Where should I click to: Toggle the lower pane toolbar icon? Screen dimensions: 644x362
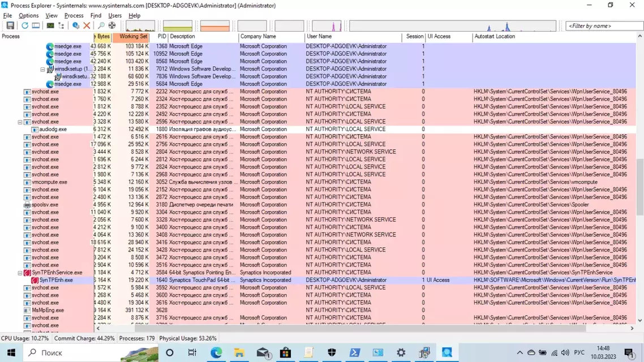tap(36, 25)
